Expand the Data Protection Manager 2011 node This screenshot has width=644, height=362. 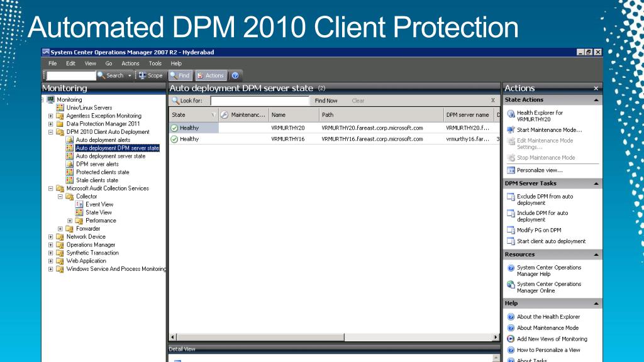pyautogui.click(x=50, y=124)
